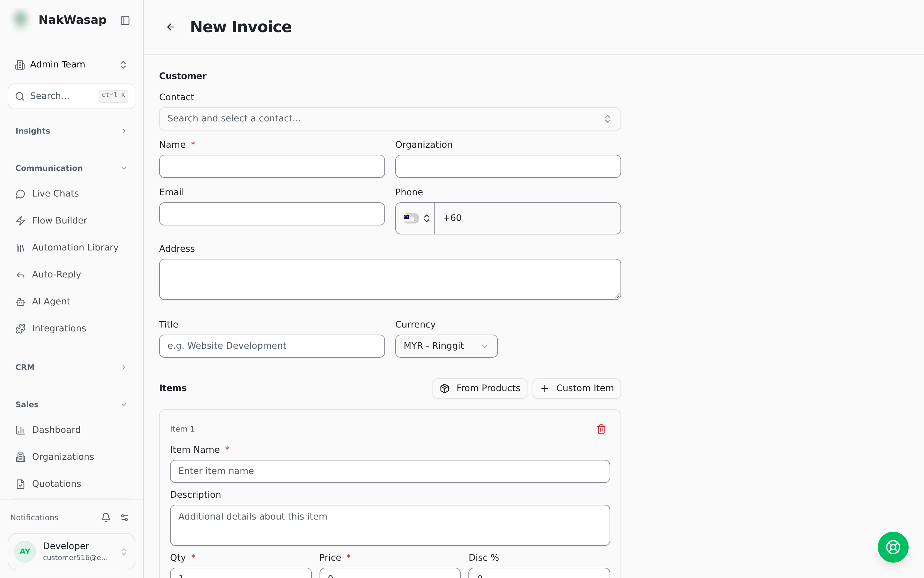
Task: Open the phone country flag selector
Action: (415, 218)
